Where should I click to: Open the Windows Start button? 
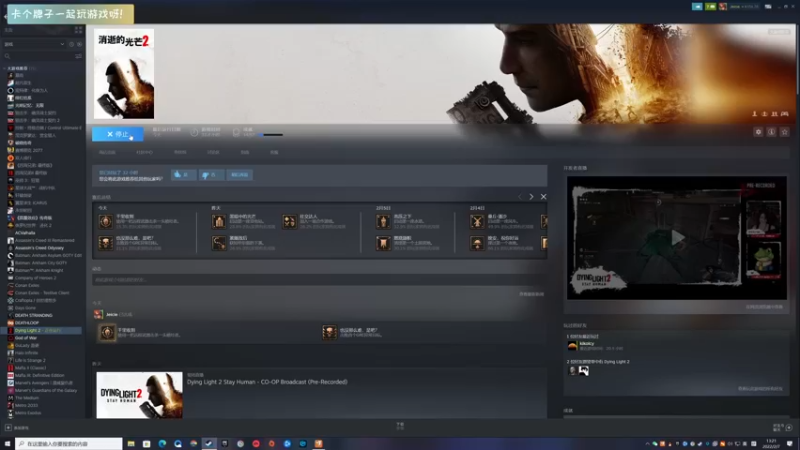(x=7, y=444)
